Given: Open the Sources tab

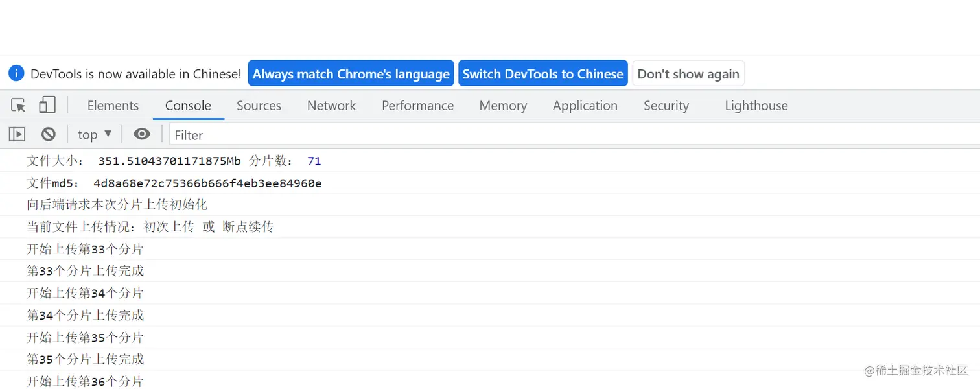Looking at the screenshot, I should (x=259, y=106).
